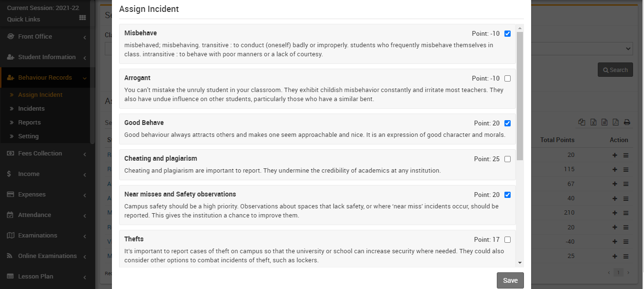The width and height of the screenshot is (644, 289).
Task: Check the Arrogant incident checkbox
Action: point(507,79)
